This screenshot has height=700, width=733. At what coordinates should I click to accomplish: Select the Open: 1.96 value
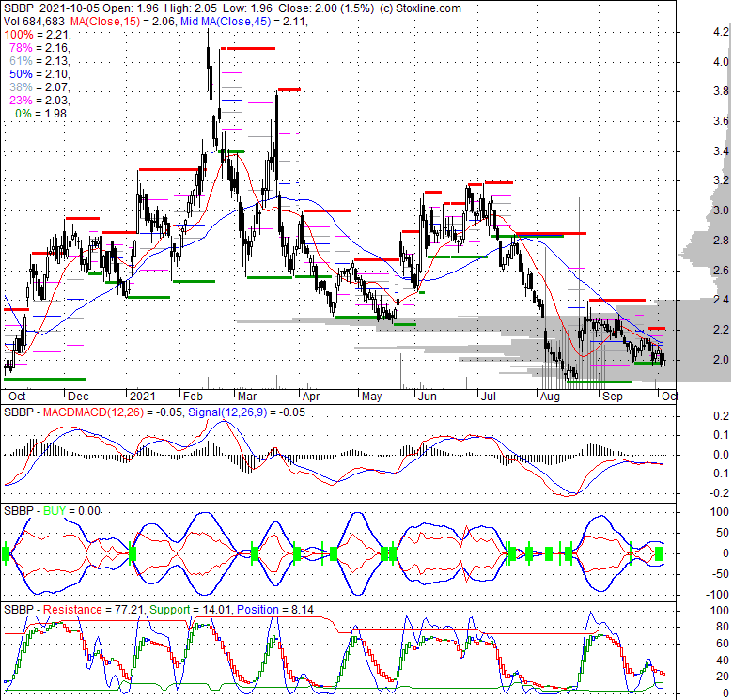tap(131, 8)
